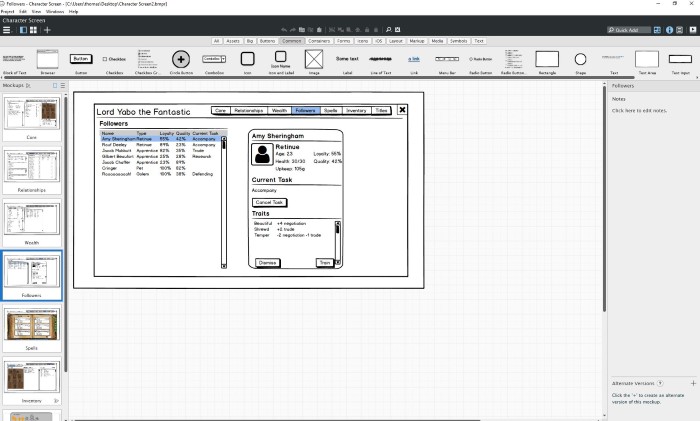Pick the Checkbox Group control
Viewport: 700px width, 421px height.
147,62
